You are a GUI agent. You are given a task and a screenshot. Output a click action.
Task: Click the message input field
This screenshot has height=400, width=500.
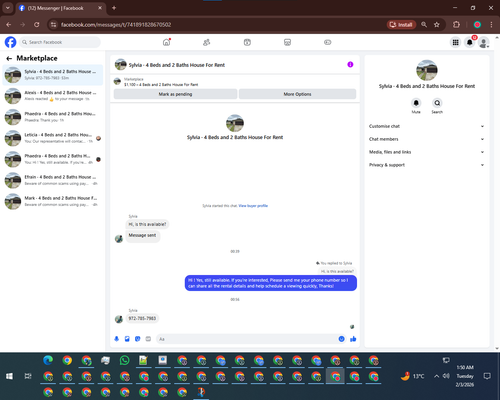point(247,339)
